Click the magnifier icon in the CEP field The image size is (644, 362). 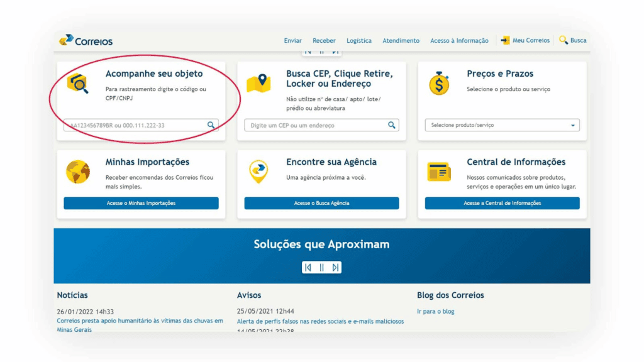pos(392,124)
